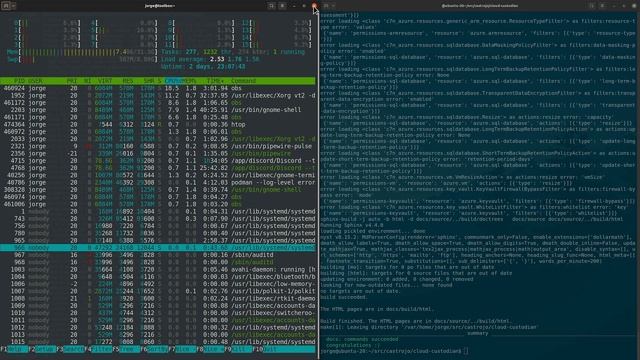Screen dimensions: 640x360
Task: Select PID 1 systemd process row
Action: [x=158, y=211]
